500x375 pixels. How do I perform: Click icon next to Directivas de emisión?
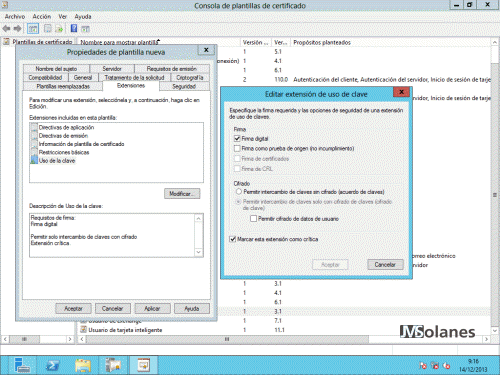click(34, 136)
